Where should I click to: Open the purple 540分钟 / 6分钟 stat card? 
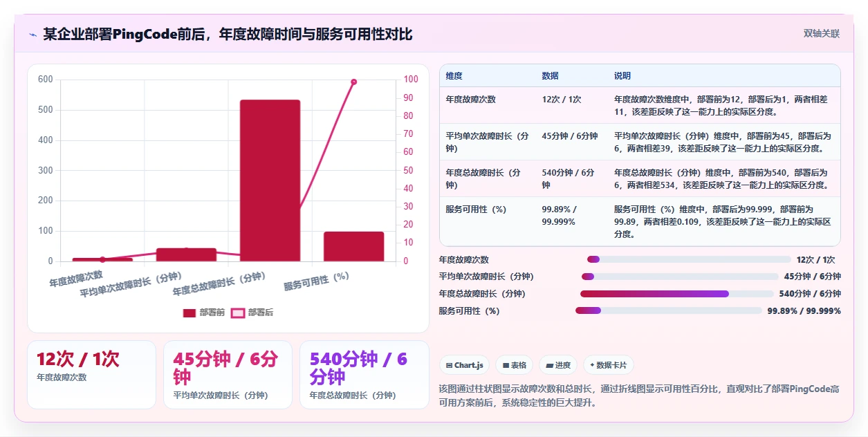pos(364,374)
